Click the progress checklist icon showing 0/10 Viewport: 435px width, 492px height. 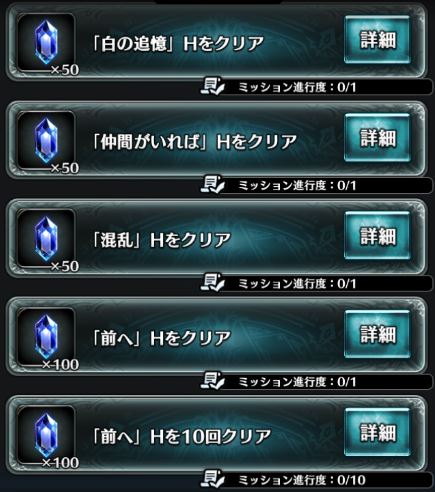point(212,479)
